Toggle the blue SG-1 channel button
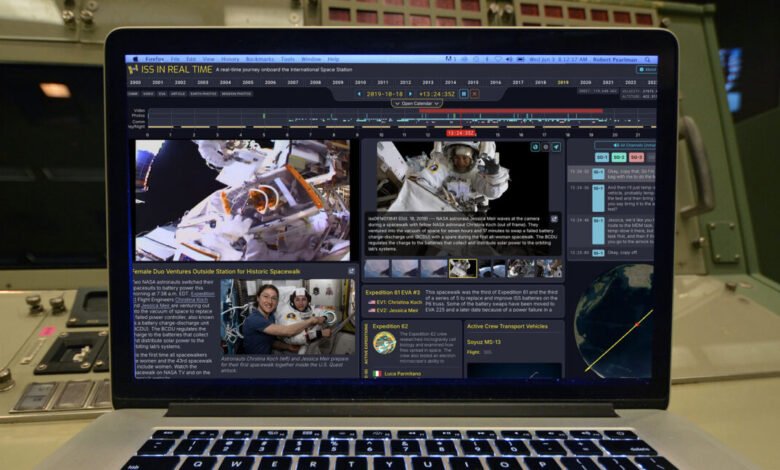The width and height of the screenshot is (780, 470). tap(602, 157)
